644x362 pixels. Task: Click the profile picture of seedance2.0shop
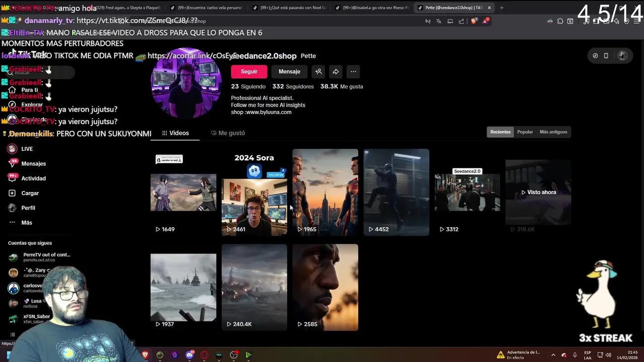pyautogui.click(x=187, y=83)
